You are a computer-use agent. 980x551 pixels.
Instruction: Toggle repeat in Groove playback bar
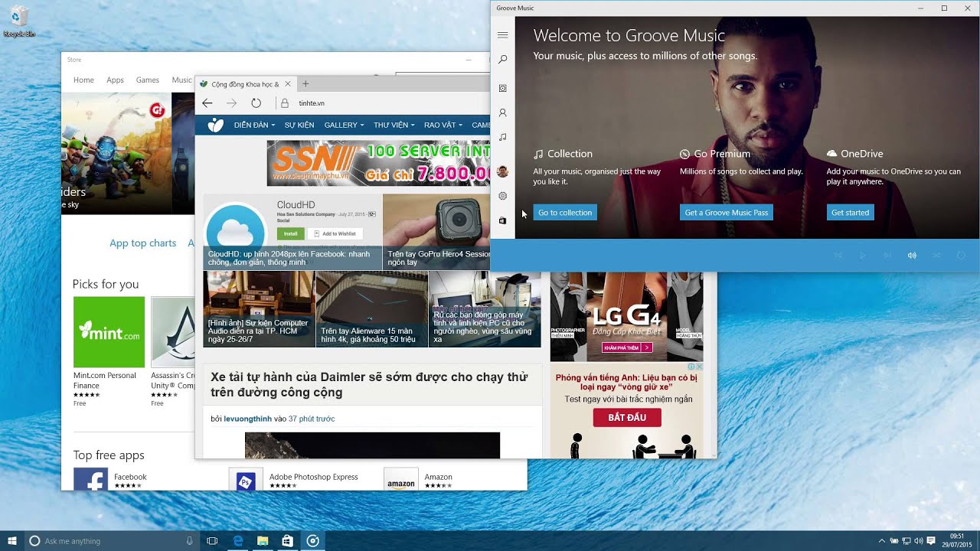(x=961, y=256)
